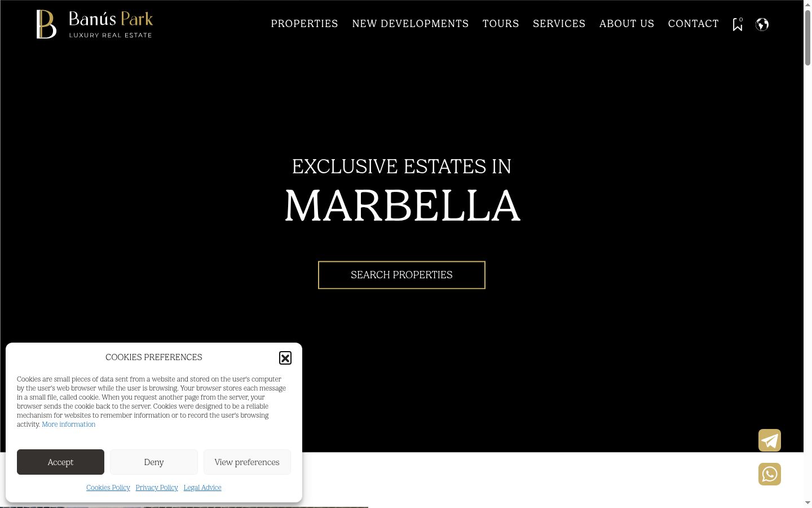This screenshot has width=812, height=508.
Task: Click the Cookies Preferences title
Action: point(154,357)
